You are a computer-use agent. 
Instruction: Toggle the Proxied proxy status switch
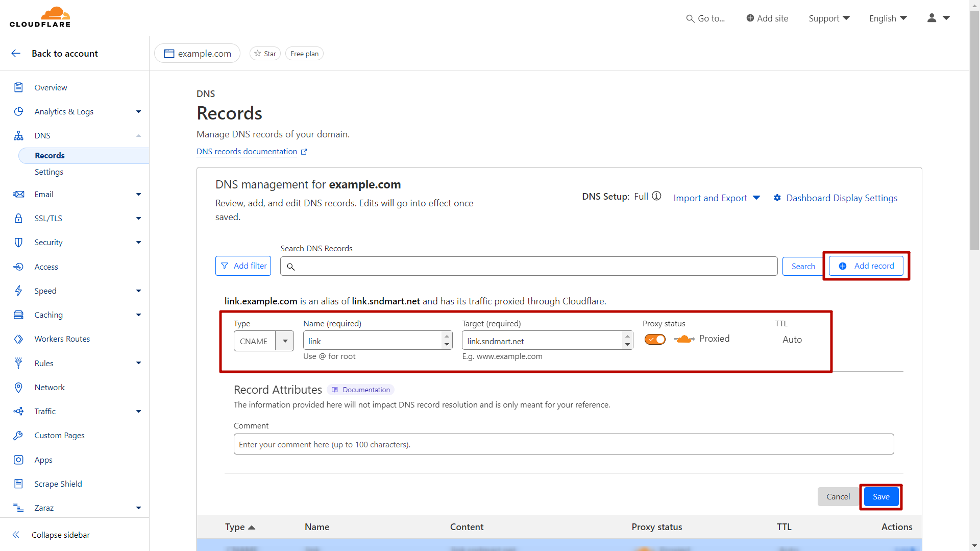(x=654, y=339)
